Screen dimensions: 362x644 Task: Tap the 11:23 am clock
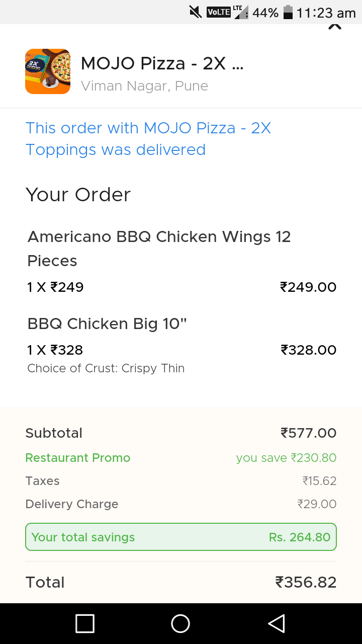326,13
